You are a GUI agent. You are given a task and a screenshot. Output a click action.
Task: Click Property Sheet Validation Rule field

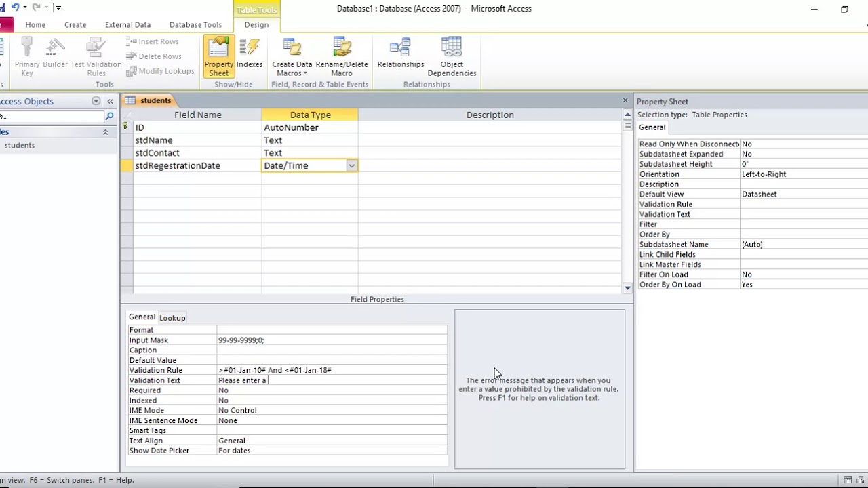[x=804, y=204]
